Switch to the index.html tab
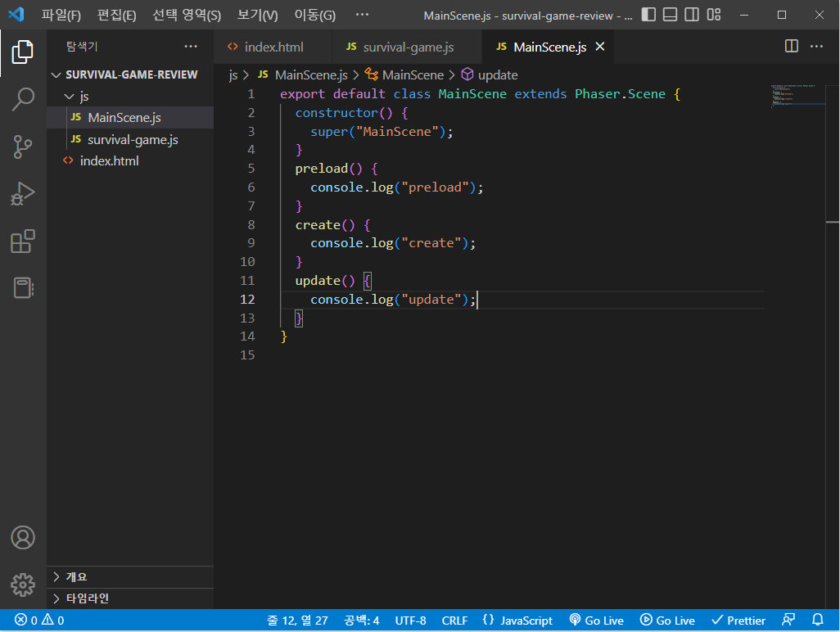The image size is (840, 632). (x=273, y=47)
